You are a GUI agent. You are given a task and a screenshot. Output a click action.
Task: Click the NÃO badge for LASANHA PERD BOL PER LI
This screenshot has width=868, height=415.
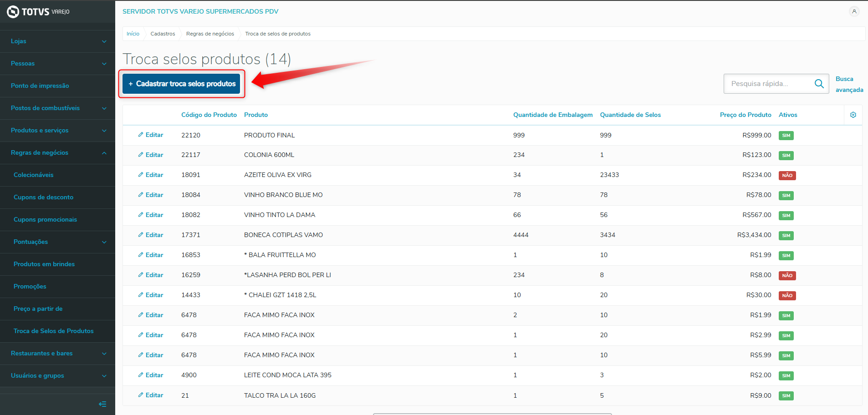[787, 276]
